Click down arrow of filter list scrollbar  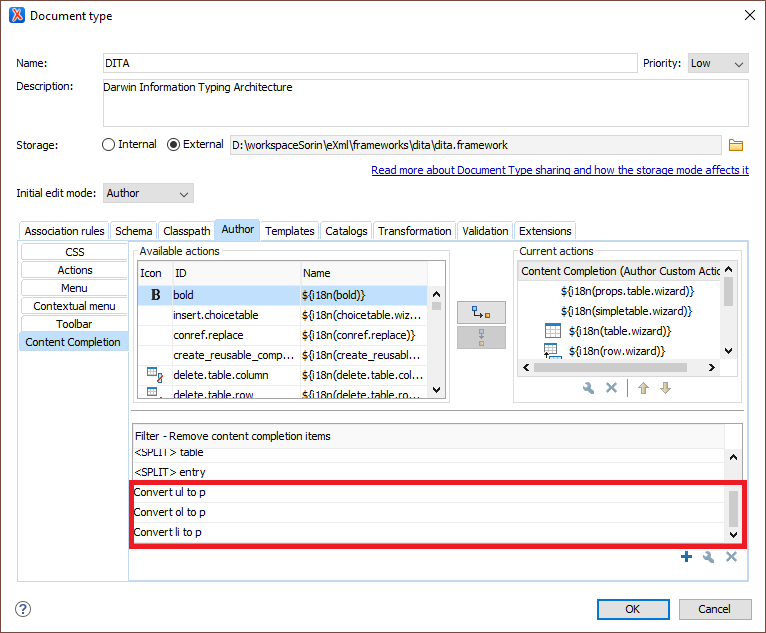tap(733, 534)
